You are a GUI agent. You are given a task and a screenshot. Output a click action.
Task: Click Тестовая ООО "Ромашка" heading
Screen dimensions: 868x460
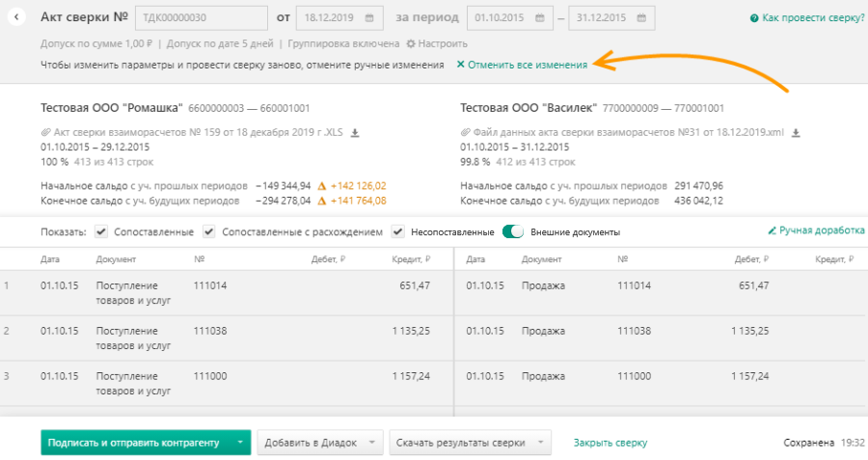coord(111,108)
